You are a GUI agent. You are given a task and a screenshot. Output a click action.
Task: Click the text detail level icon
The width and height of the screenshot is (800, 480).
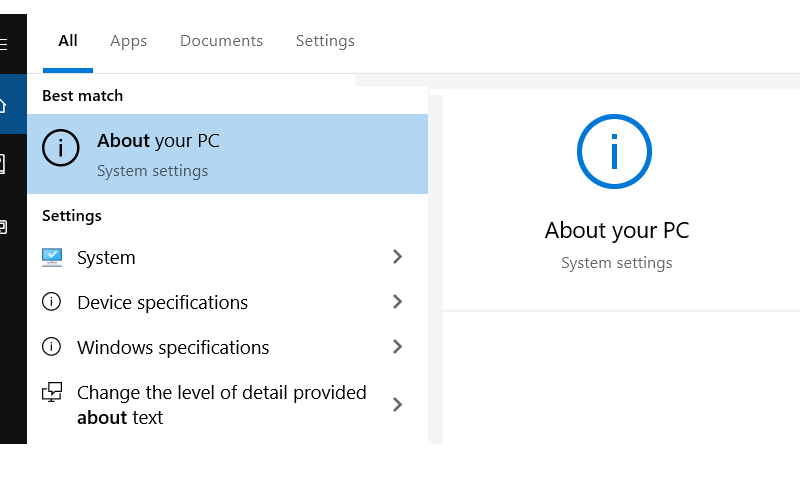click(x=52, y=392)
